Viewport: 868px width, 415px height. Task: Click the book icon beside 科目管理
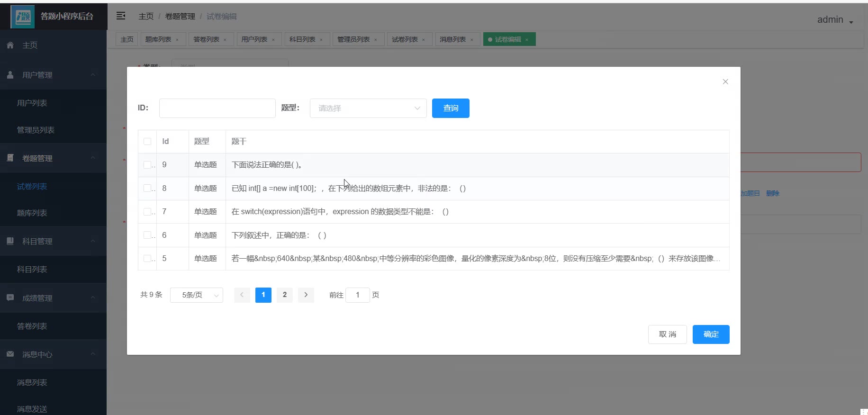(x=10, y=241)
